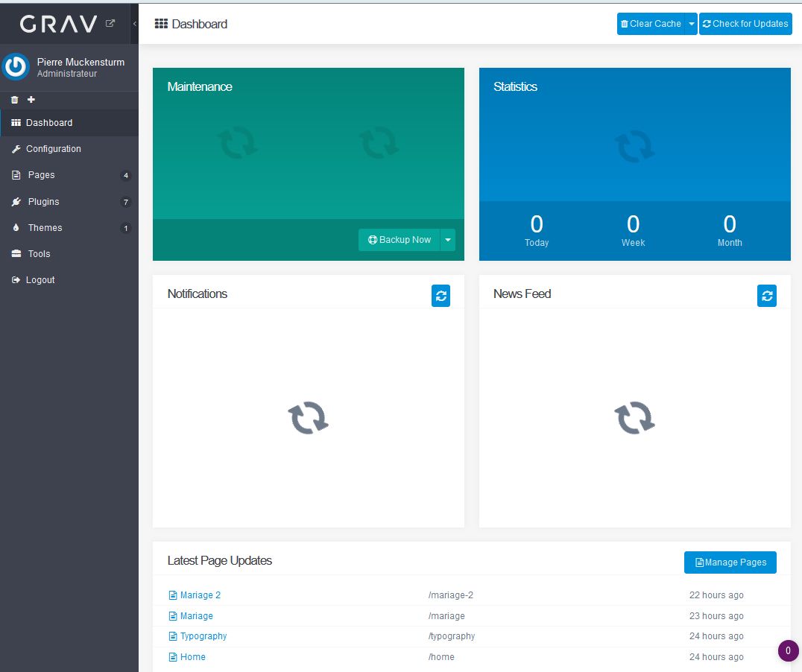Click the Latest Page Updates heading
The image size is (802, 672).
pyautogui.click(x=220, y=560)
